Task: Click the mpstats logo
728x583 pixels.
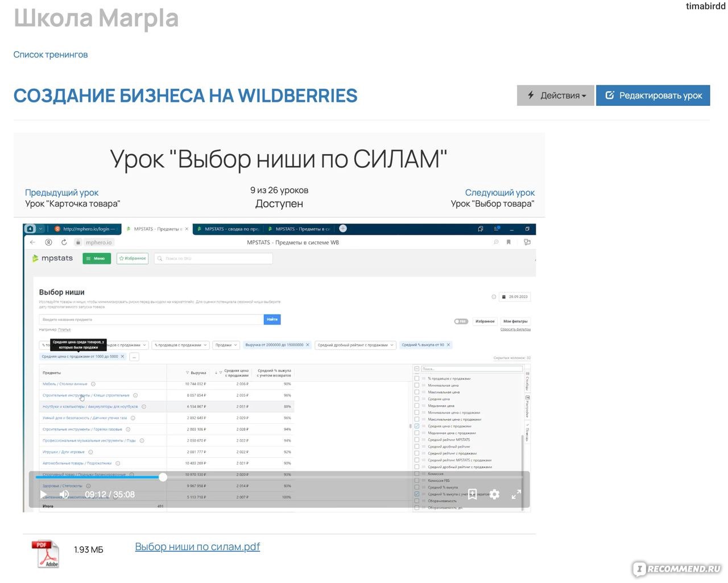Action: pos(53,258)
